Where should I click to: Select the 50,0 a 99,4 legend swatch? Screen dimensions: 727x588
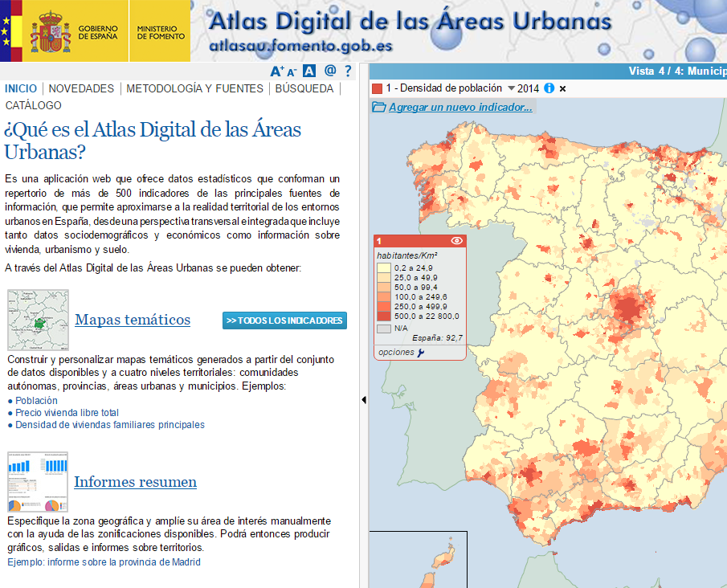point(384,288)
